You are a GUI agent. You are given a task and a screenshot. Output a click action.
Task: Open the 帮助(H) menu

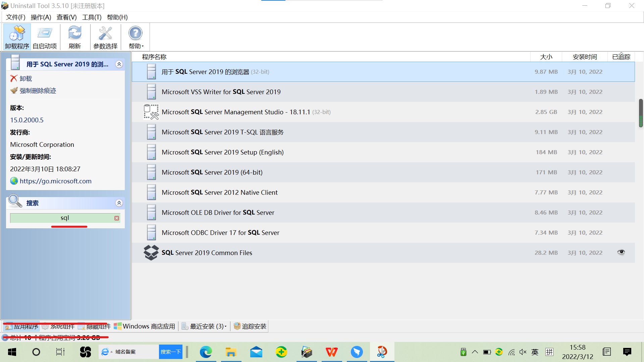pos(117,17)
